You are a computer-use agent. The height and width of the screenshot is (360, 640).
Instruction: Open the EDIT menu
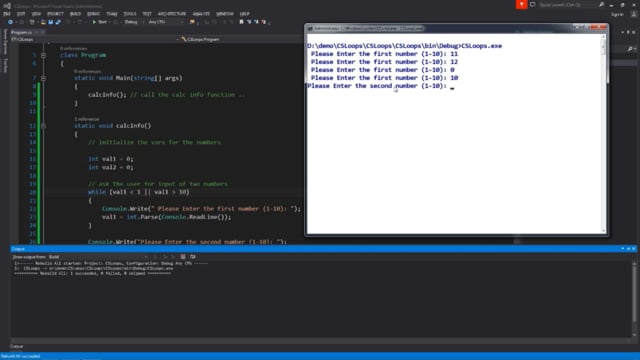tap(21, 14)
